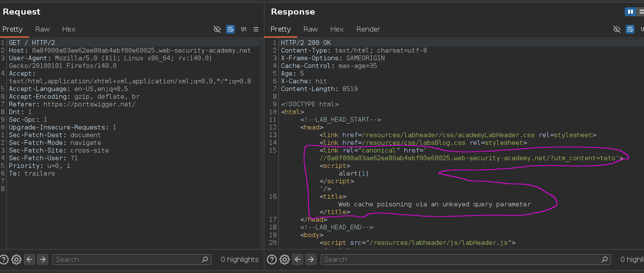
Task: Click 'Sec-Fetch-Site: cross-site' header line
Action: (x=59, y=150)
